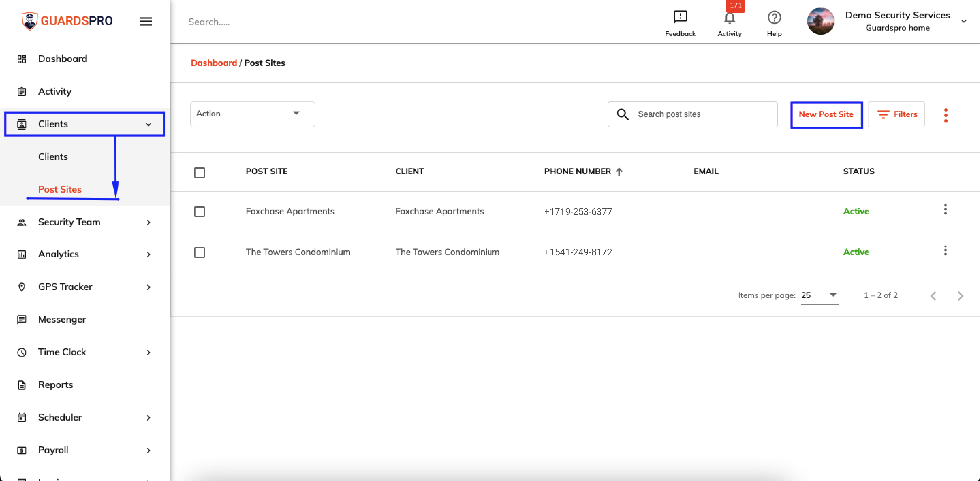Expand the account menu chevron
The height and width of the screenshot is (481, 980).
pyautogui.click(x=964, y=21)
